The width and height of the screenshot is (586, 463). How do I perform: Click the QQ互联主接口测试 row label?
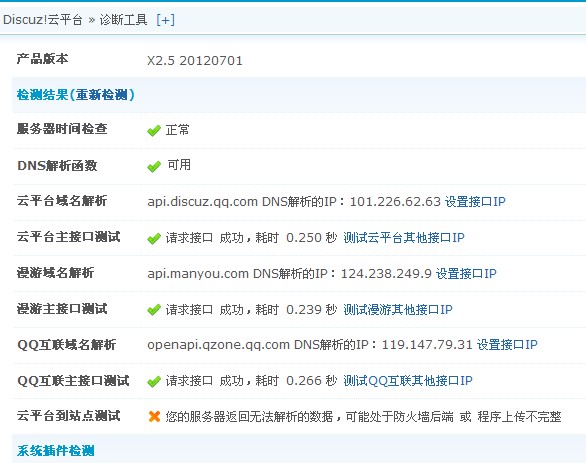click(73, 381)
